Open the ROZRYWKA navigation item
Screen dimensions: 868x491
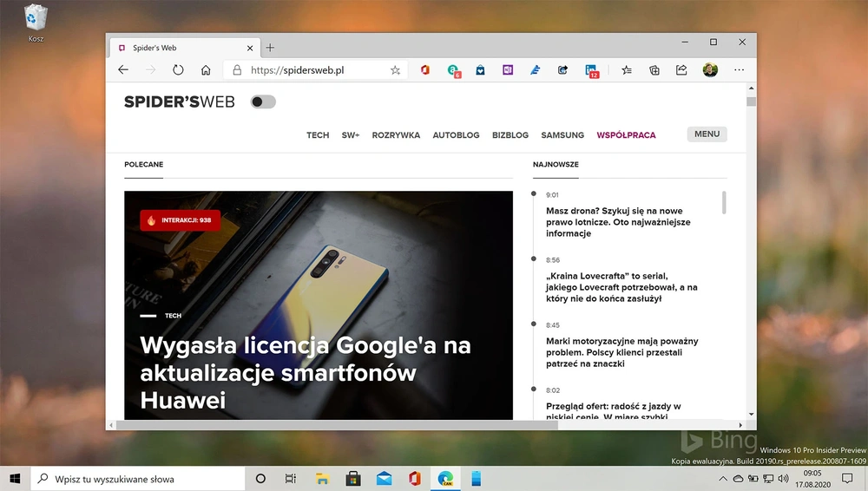click(x=396, y=135)
